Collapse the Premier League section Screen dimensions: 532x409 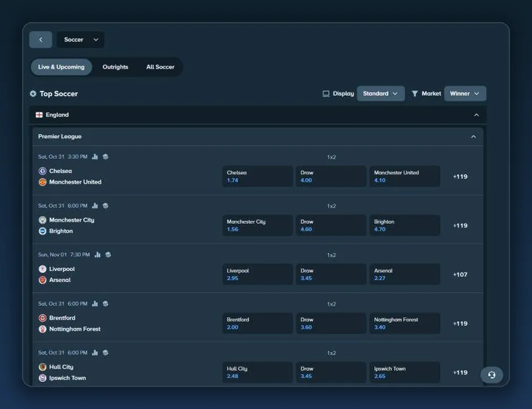click(x=473, y=137)
